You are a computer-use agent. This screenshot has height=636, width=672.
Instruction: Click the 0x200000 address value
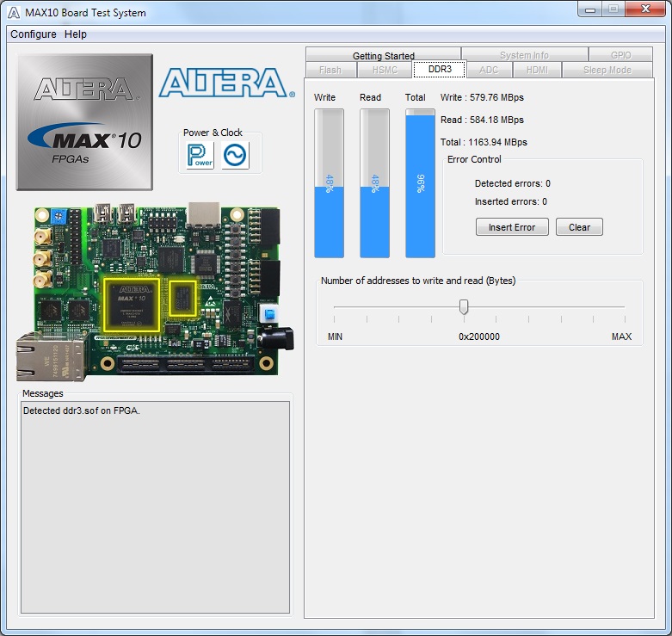coord(479,337)
